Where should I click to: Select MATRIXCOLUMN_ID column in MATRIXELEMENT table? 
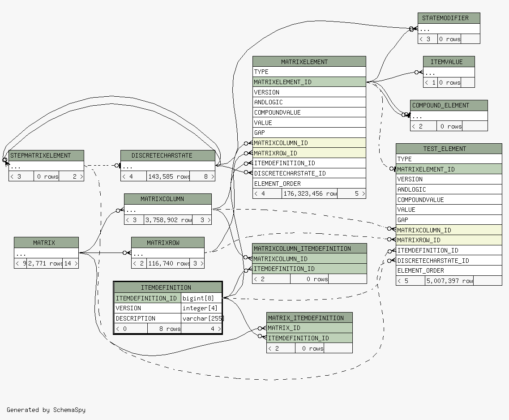309,143
